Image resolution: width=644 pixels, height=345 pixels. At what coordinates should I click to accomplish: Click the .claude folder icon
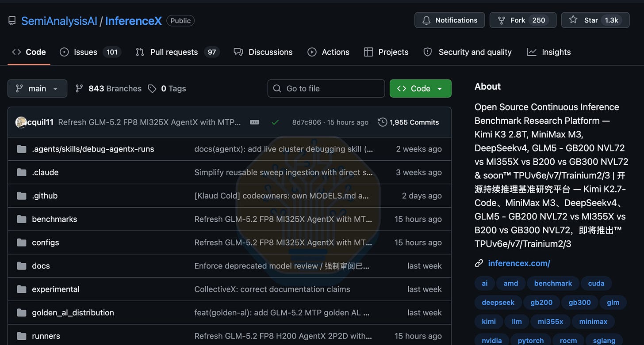tap(21, 172)
